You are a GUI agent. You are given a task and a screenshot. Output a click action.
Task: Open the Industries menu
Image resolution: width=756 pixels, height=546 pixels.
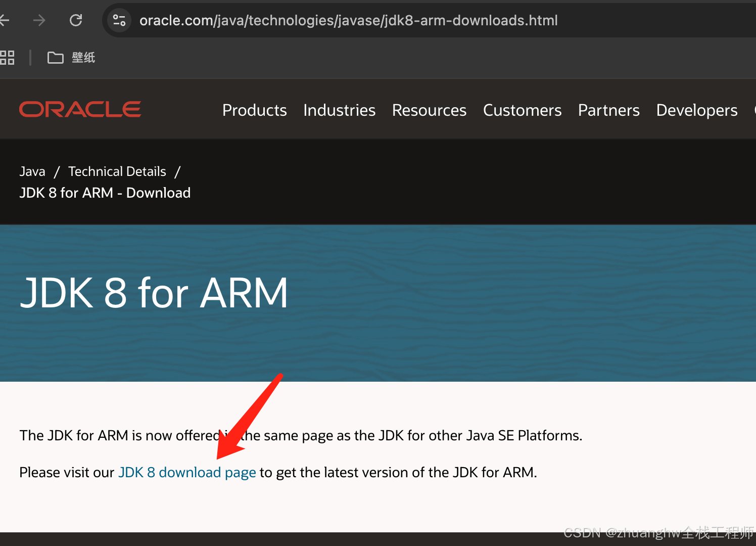point(340,110)
